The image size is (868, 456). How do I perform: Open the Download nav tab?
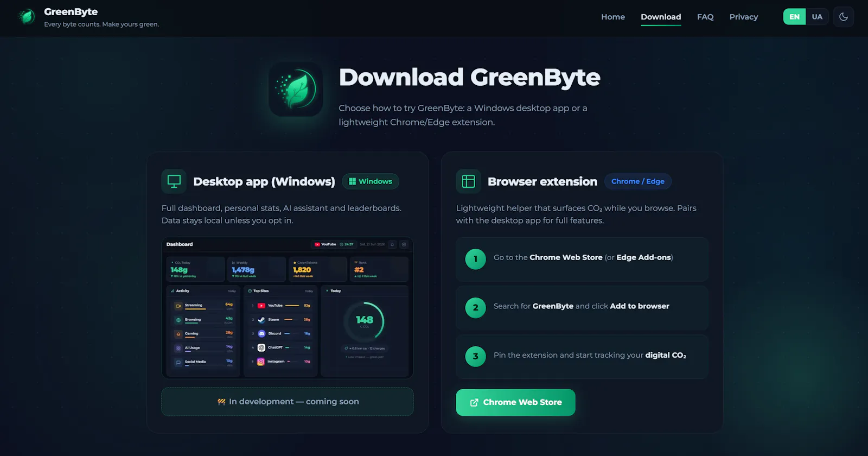pyautogui.click(x=661, y=17)
